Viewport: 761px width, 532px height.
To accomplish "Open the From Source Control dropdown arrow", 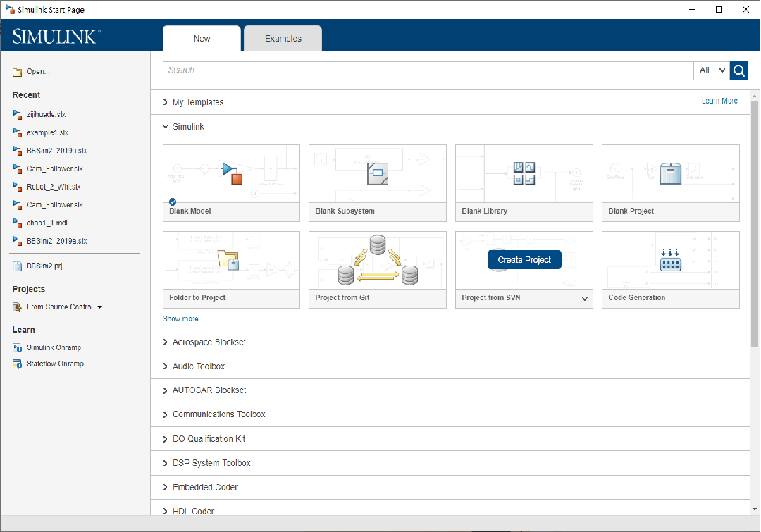I will 100,307.
